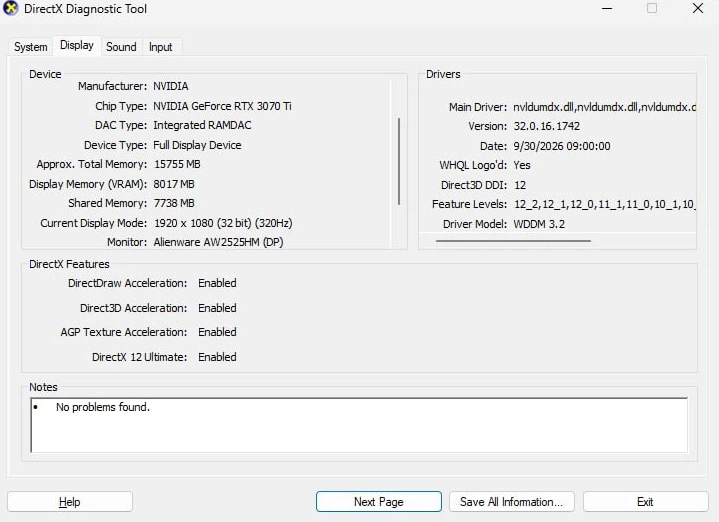The image size is (719, 522).
Task: Close the DirectX Diagnostic Tool window
Action: (x=697, y=9)
